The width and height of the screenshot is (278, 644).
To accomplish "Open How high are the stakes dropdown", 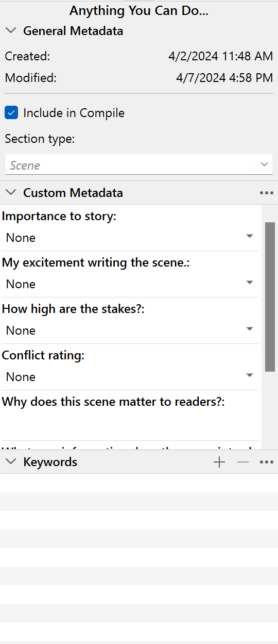I will 130,331.
